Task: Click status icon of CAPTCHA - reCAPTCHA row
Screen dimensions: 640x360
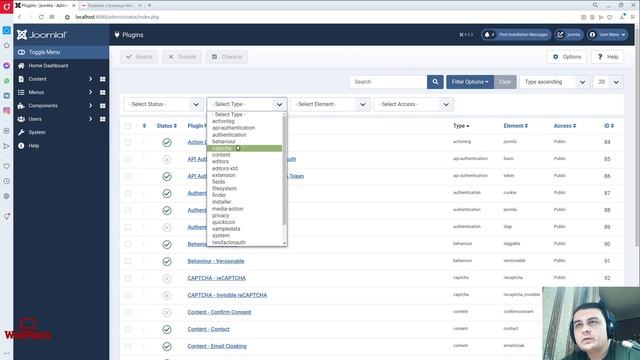Action: 167,278
